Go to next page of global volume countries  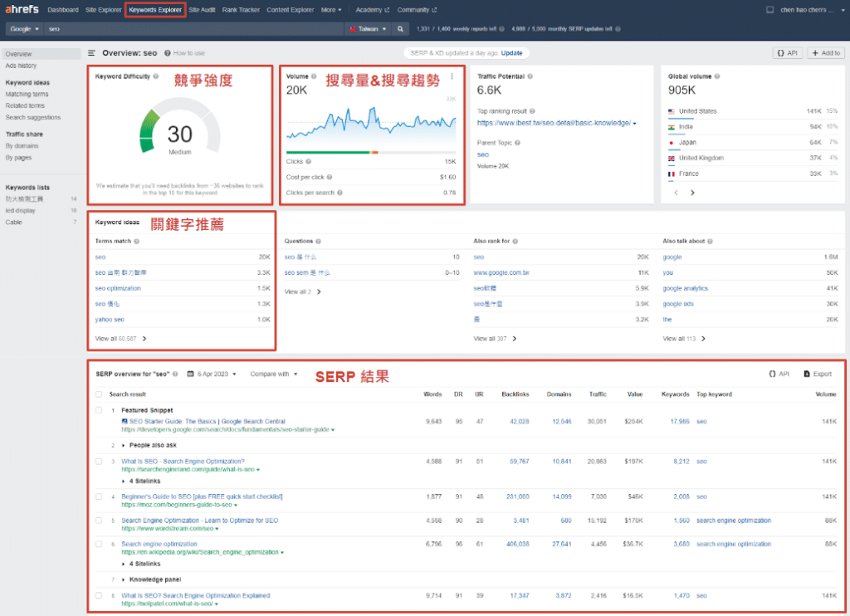point(692,193)
